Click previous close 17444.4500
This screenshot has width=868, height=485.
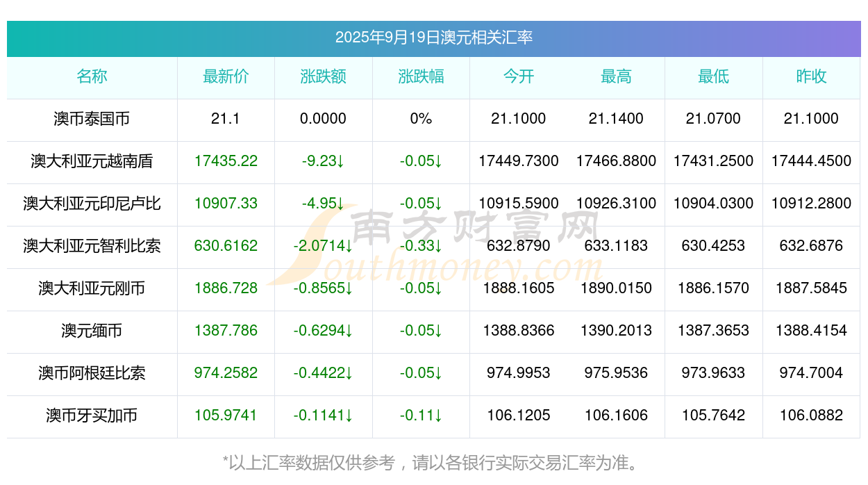(811, 161)
